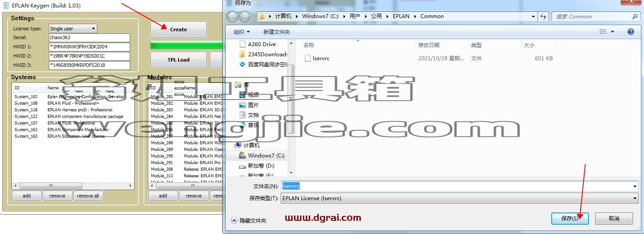Viewport: 644px width, 234px height.
Task: Open the 保存类型 file type dropdown
Action: pos(459,198)
